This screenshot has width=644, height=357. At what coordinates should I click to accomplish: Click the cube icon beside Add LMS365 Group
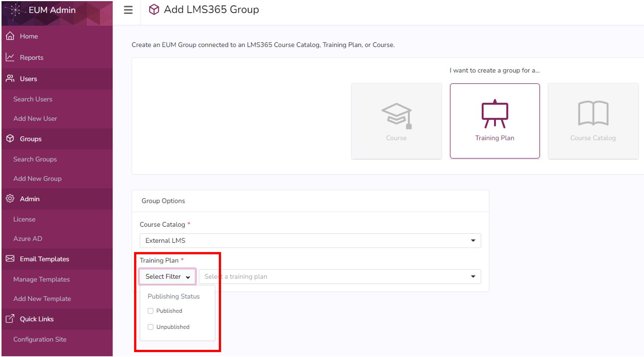pos(154,9)
